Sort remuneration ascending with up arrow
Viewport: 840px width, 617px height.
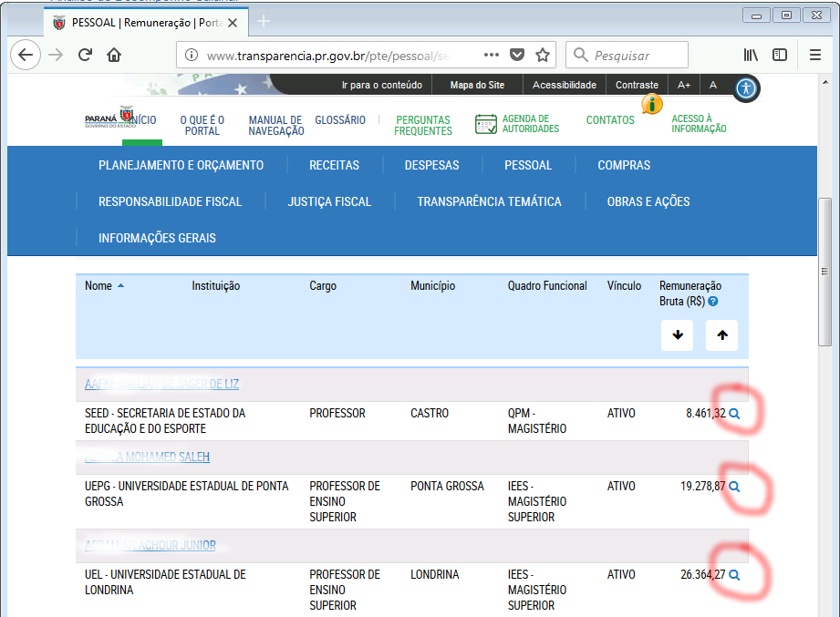coord(721,335)
